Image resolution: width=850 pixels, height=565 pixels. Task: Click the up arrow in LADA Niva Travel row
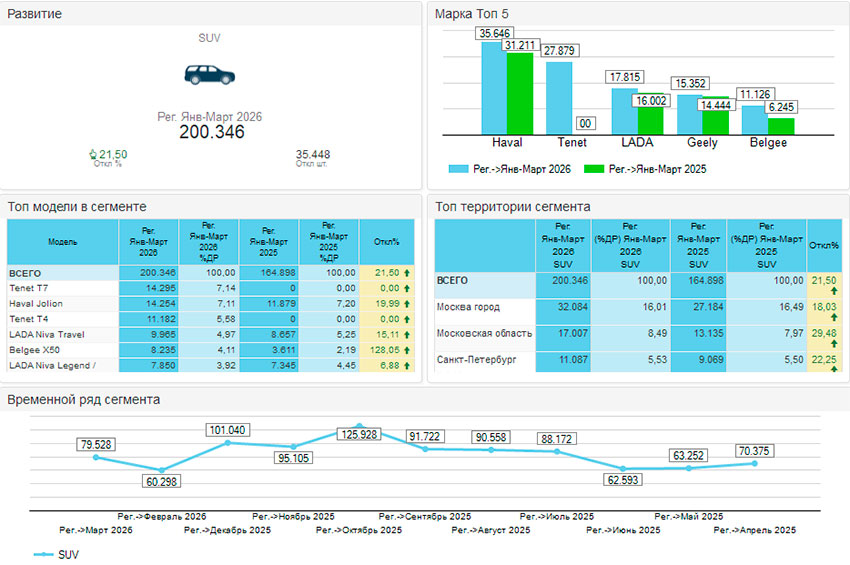pyautogui.click(x=407, y=335)
